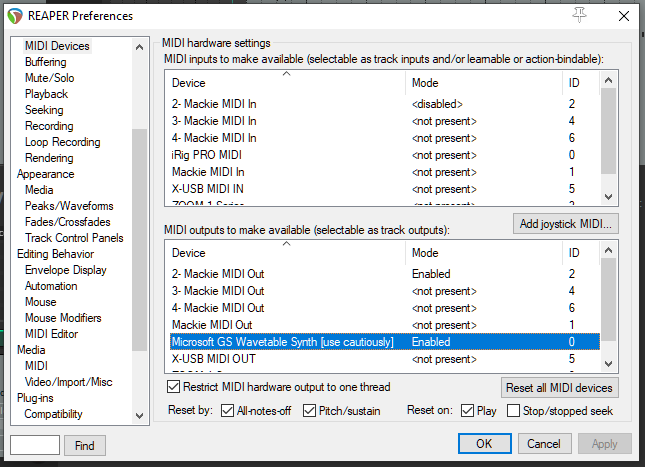Select Track Control Panels page
Screen dimensions: 645x467
point(74,238)
